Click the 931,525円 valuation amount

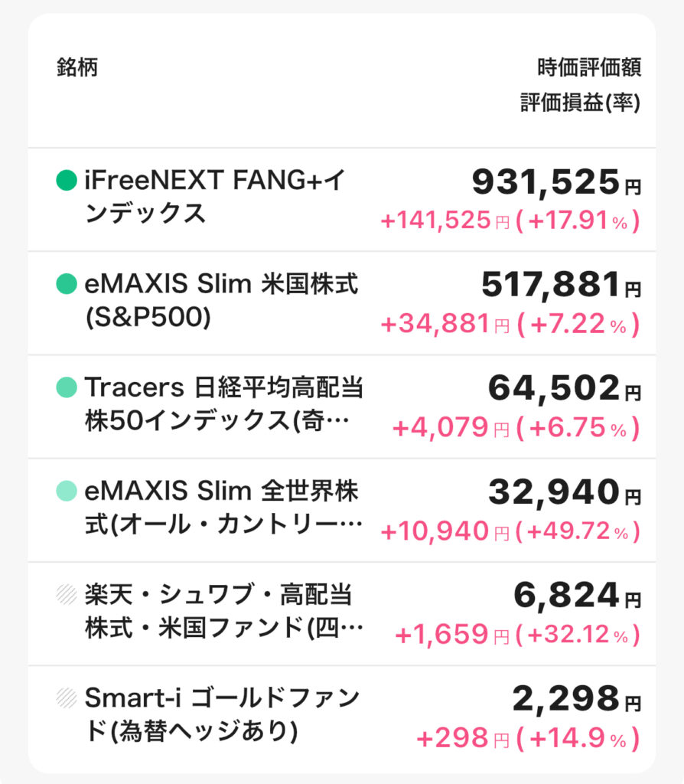(x=556, y=181)
